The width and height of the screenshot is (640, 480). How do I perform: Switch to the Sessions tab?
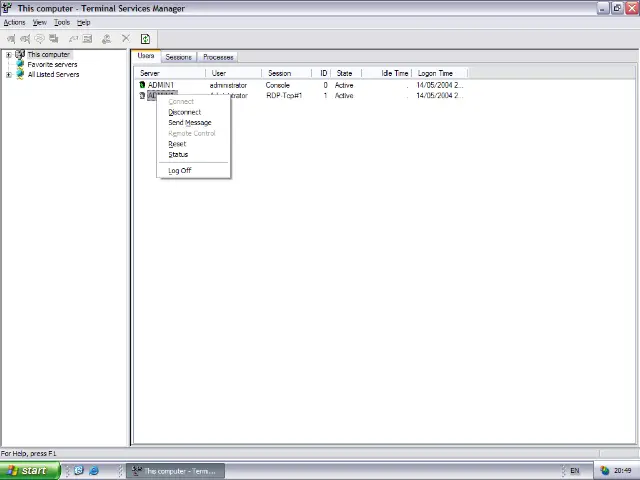click(x=178, y=57)
